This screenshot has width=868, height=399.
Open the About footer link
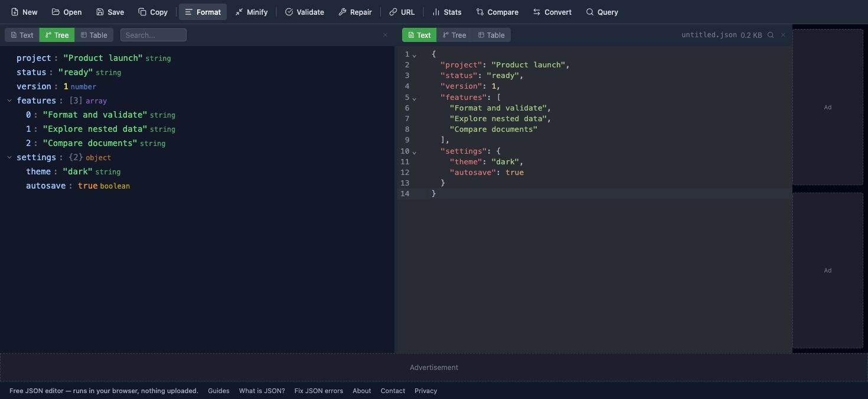[362, 391]
